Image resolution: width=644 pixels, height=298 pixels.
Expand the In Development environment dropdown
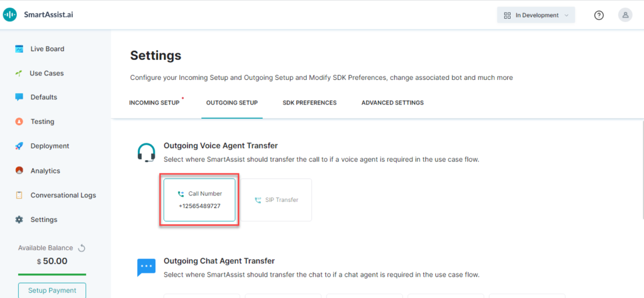(536, 15)
